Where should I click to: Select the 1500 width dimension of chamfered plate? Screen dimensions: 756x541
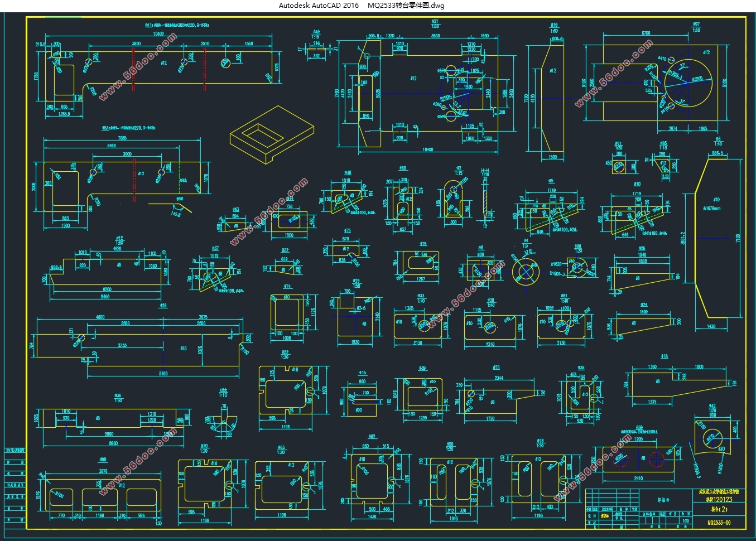tap(552, 157)
